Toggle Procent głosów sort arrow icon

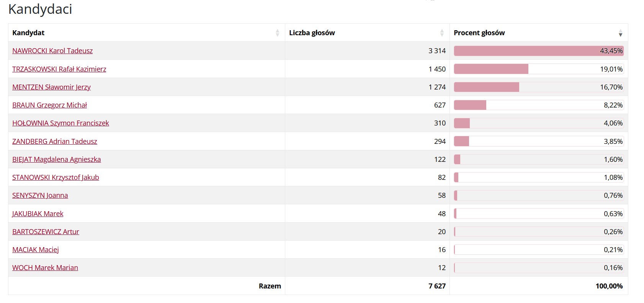(x=620, y=33)
